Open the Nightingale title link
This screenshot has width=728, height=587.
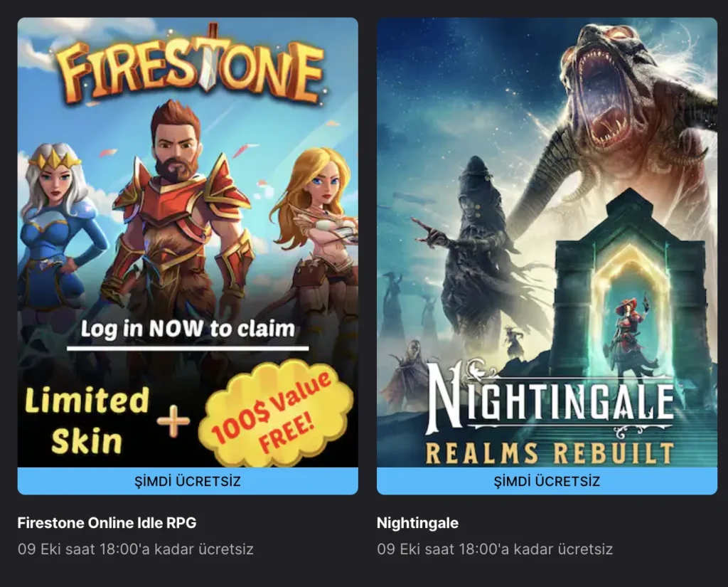(417, 523)
